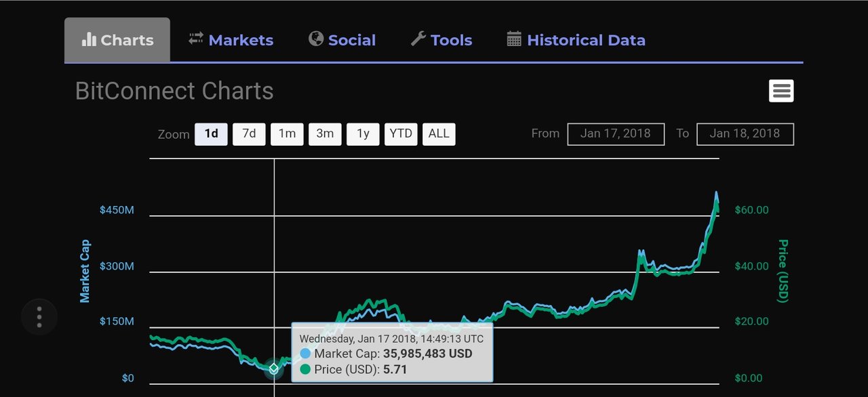Click the green Price dot in tooltip

(x=305, y=369)
